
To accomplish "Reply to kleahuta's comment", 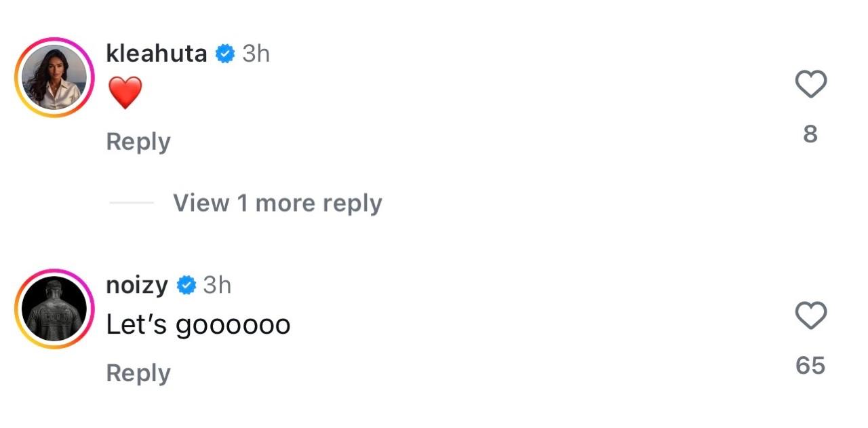I will click(x=138, y=142).
